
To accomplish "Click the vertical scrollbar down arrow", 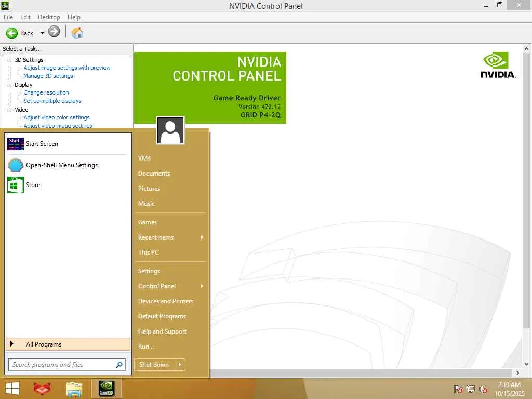I will click(x=527, y=364).
